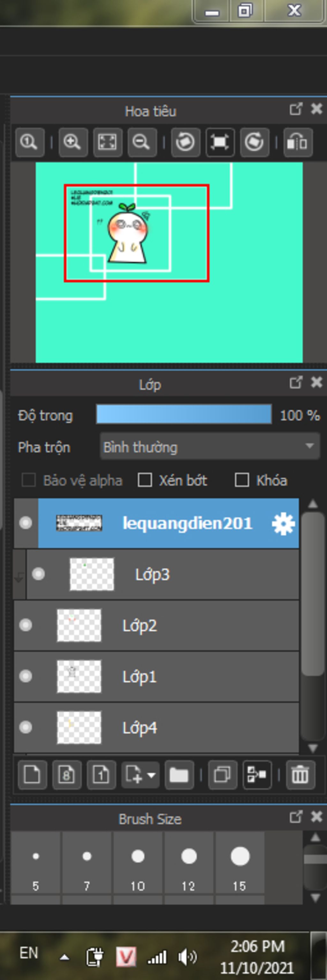
Task: Rotate canvas left in navigator
Action: pos(186,142)
